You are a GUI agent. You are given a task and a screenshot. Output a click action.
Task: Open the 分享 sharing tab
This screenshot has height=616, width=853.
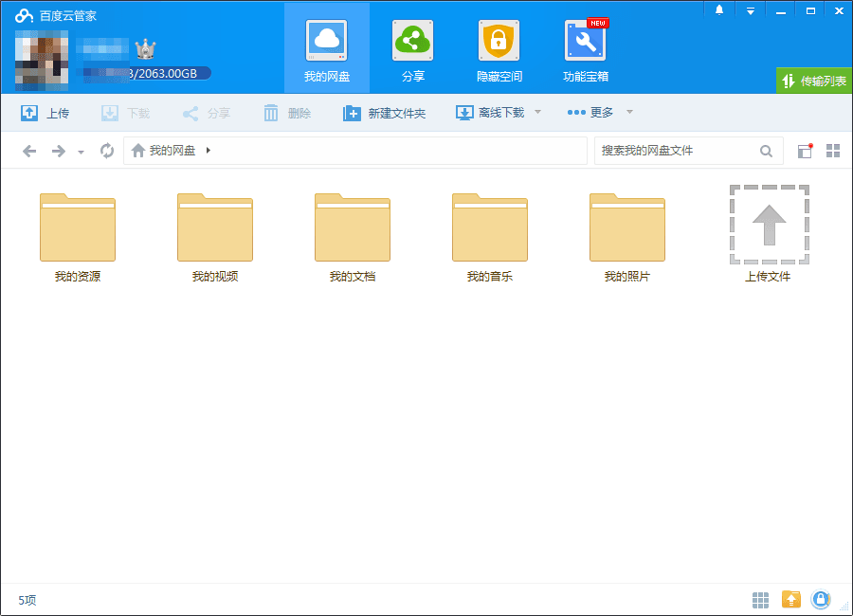pos(412,47)
